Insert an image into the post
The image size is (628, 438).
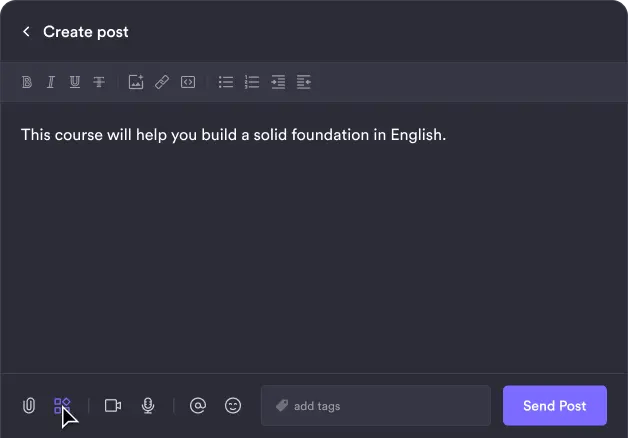(136, 82)
